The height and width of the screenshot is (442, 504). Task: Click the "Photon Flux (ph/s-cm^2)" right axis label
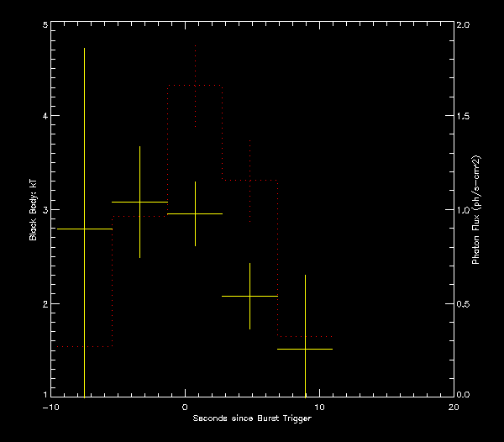point(475,210)
